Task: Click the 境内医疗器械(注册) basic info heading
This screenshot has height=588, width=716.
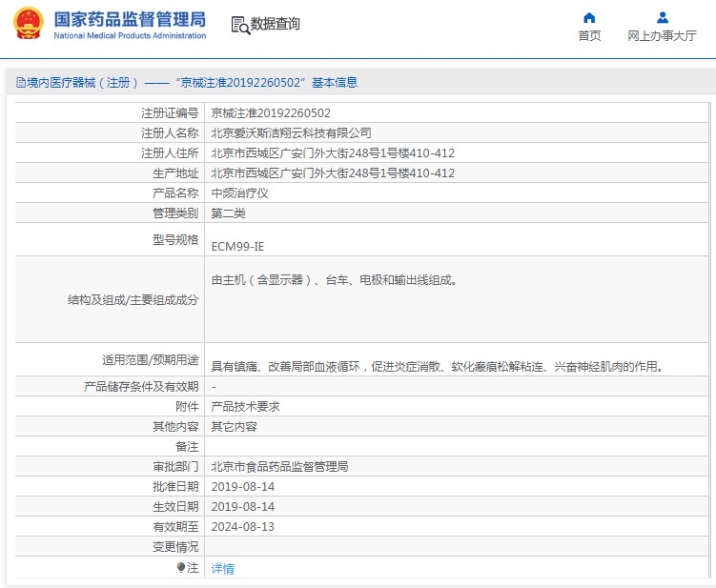Action: (192, 83)
